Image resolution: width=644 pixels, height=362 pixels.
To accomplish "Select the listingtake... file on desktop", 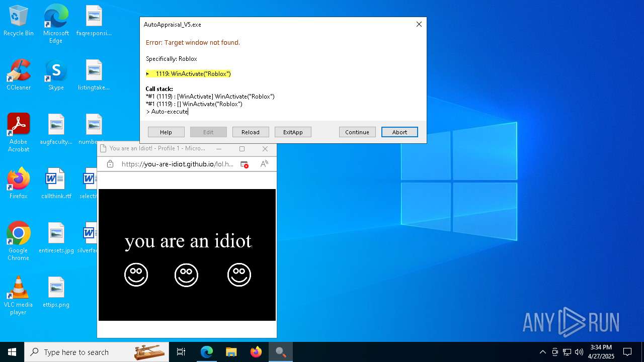I will [94, 75].
